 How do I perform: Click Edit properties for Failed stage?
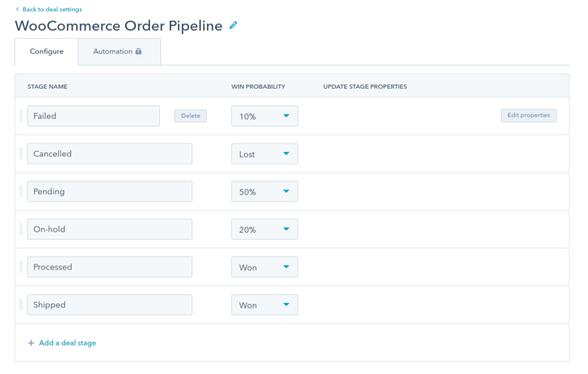(x=529, y=116)
